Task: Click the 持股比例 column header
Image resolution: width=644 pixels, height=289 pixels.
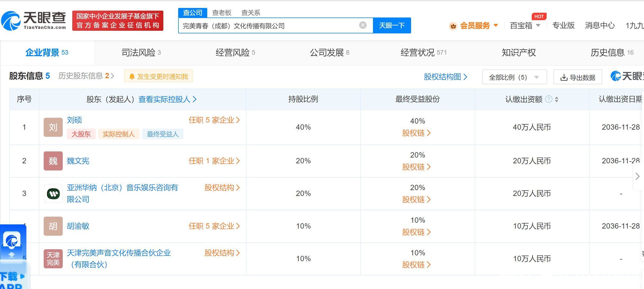Action: [x=303, y=99]
